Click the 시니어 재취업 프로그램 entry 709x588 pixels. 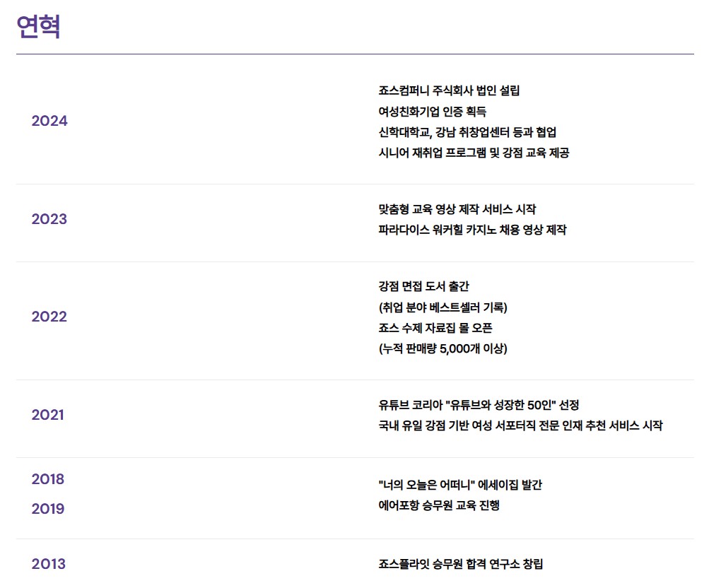coord(474,153)
